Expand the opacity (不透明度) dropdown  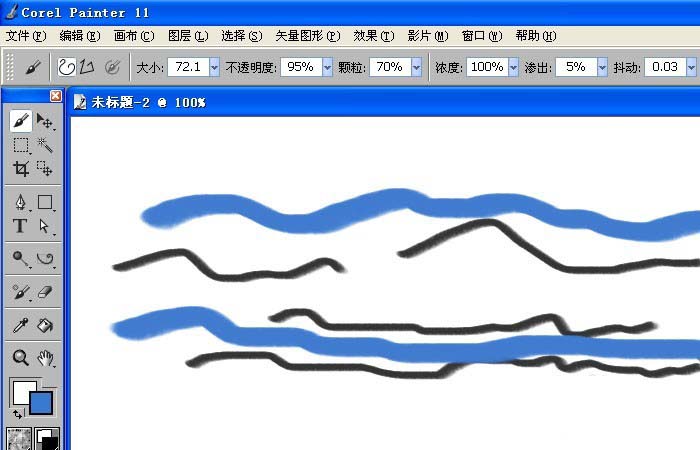325,68
